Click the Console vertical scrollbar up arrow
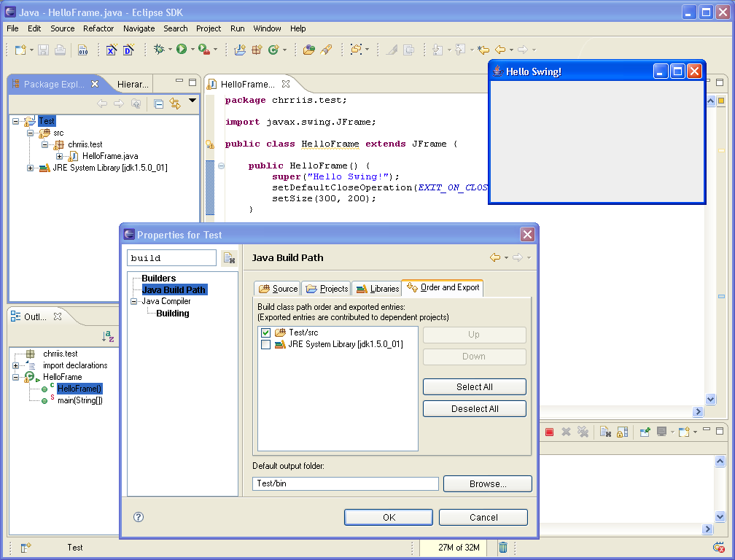The image size is (735, 560). click(x=720, y=462)
